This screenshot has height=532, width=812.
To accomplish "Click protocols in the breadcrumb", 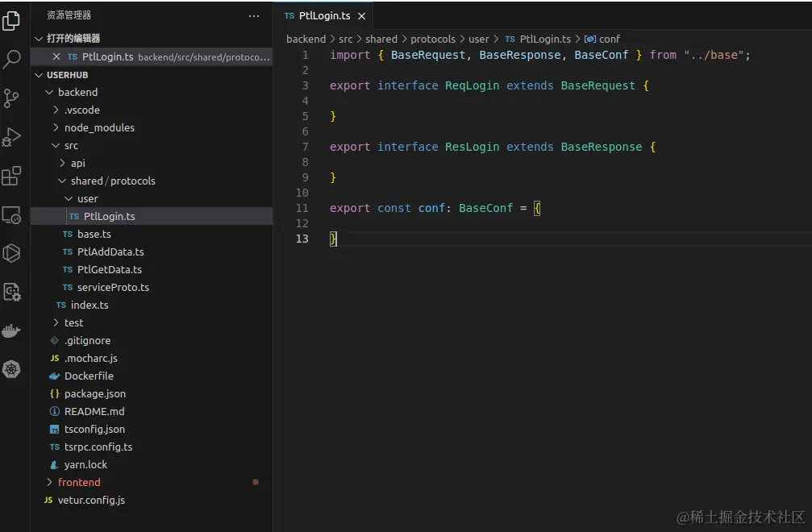I will click(x=433, y=39).
